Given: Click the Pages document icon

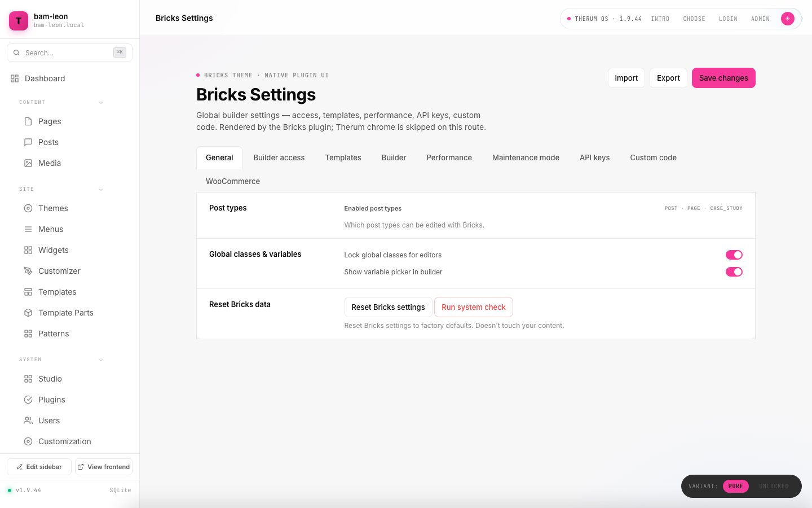Looking at the screenshot, I should pyautogui.click(x=28, y=121).
